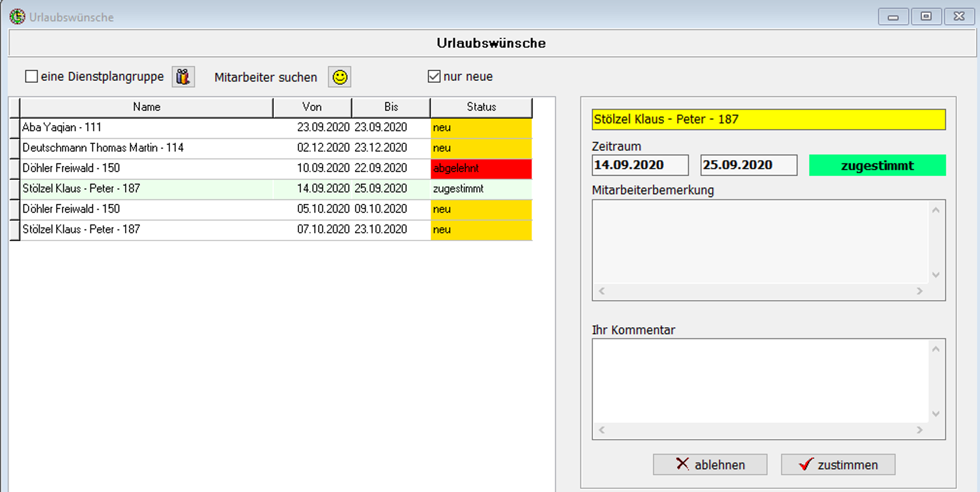Click Mitarbeiterbemerkung scrollbar up arrow
The width and height of the screenshot is (980, 492).
tap(936, 210)
